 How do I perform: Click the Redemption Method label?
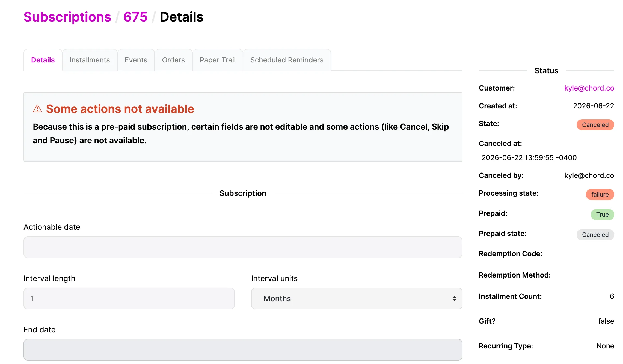(515, 275)
